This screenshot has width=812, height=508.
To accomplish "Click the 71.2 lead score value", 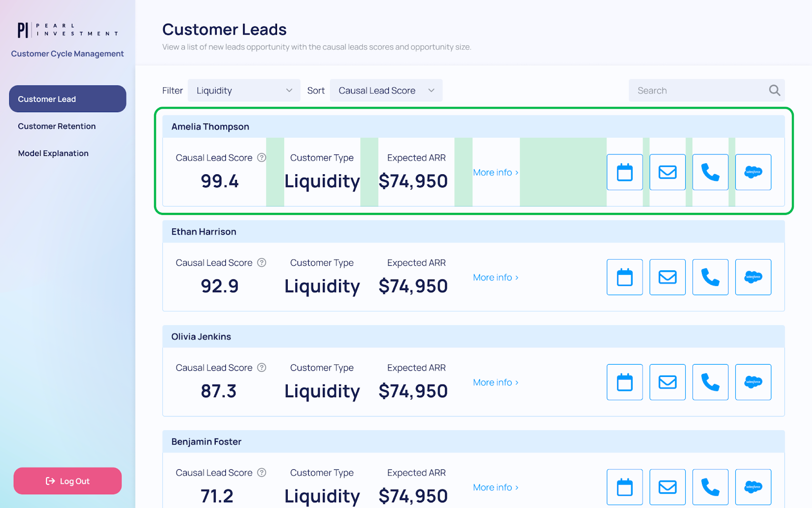I will (x=217, y=496).
